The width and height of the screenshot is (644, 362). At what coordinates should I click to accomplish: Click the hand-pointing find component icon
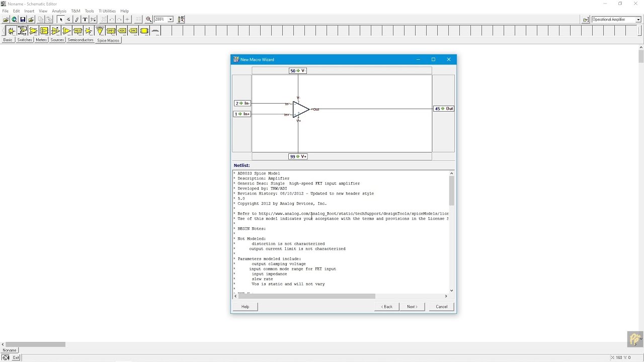click(586, 20)
